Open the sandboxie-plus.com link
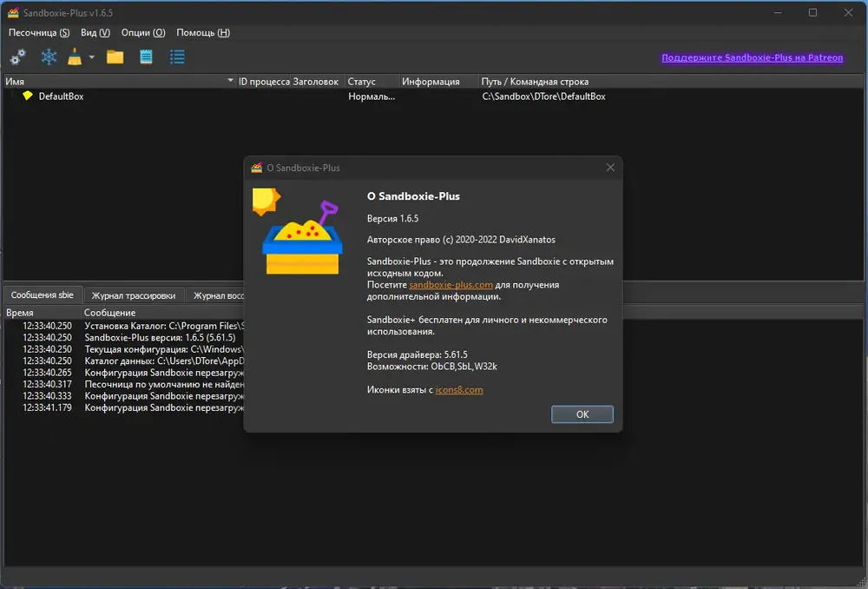This screenshot has height=589, width=868. pyautogui.click(x=450, y=285)
